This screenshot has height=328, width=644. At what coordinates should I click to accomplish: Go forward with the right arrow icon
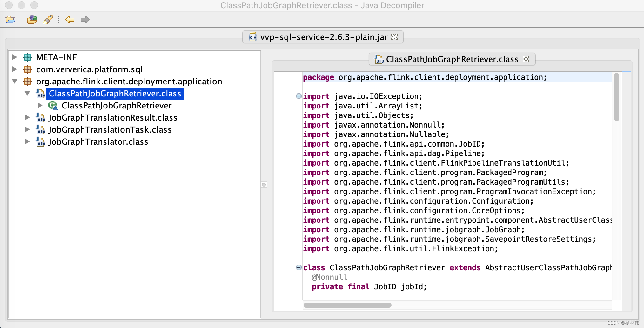pyautogui.click(x=85, y=20)
